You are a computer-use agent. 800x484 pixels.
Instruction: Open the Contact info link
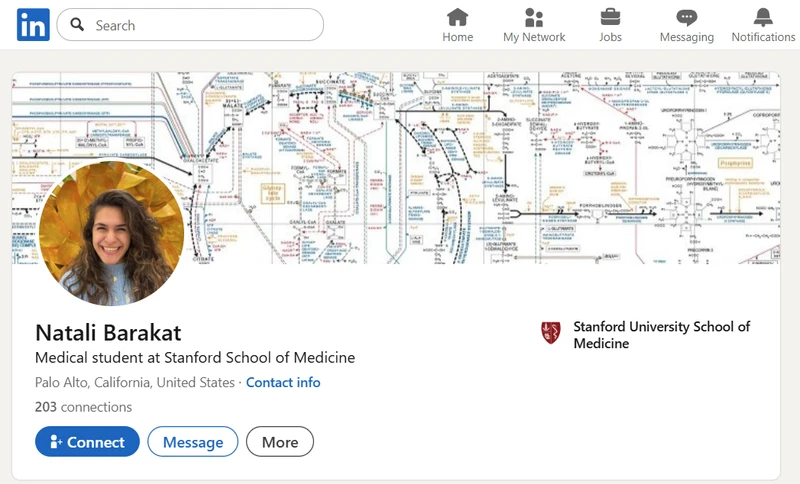coord(283,383)
